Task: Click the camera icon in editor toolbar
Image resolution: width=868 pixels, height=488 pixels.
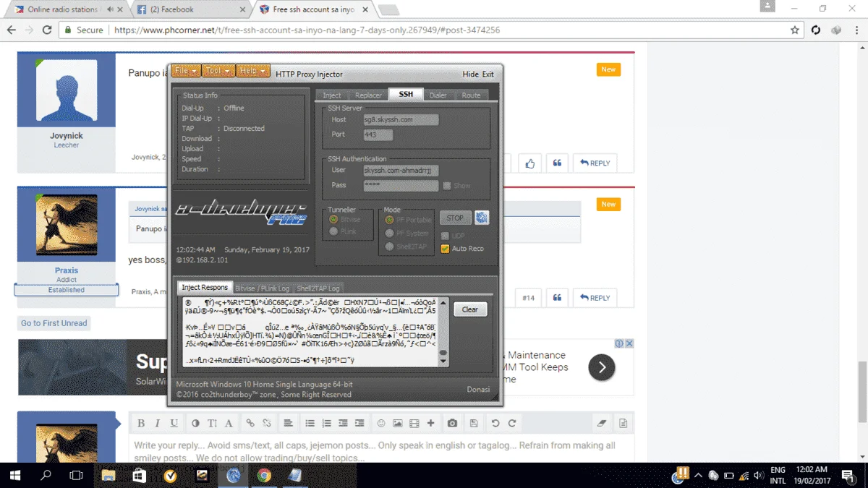Action: pyautogui.click(x=452, y=423)
